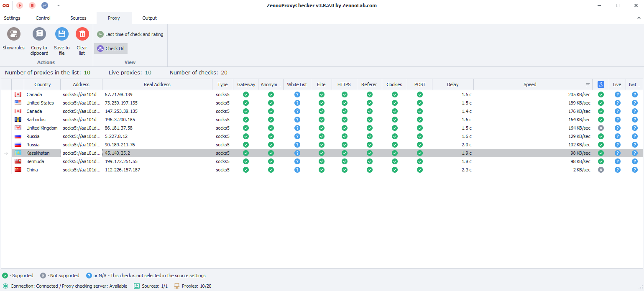The image size is (644, 291).
Task: Sort the table by Country column header
Action: [43, 84]
